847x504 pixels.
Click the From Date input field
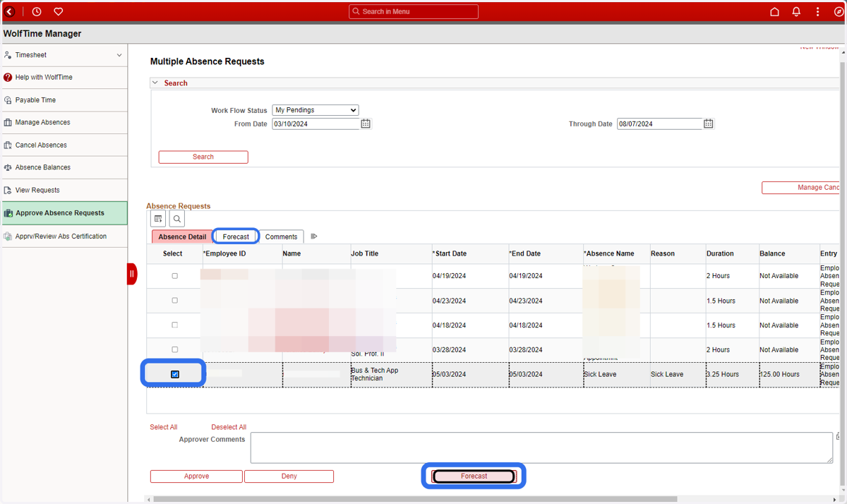316,124
